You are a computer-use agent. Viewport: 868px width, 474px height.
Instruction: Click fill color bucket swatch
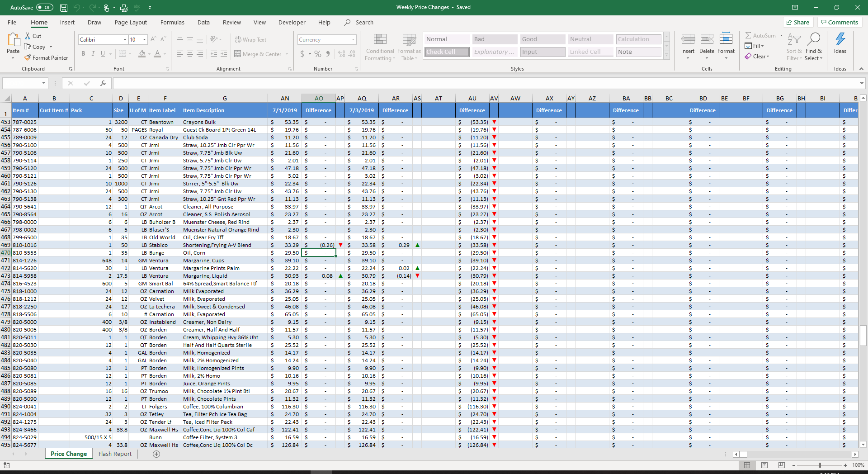tap(142, 54)
